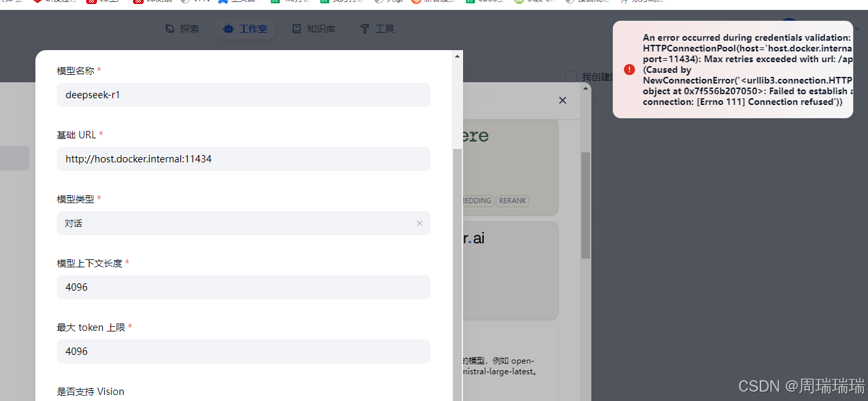Click the red error icon in the toast
This screenshot has width=868, height=401.
pos(629,70)
